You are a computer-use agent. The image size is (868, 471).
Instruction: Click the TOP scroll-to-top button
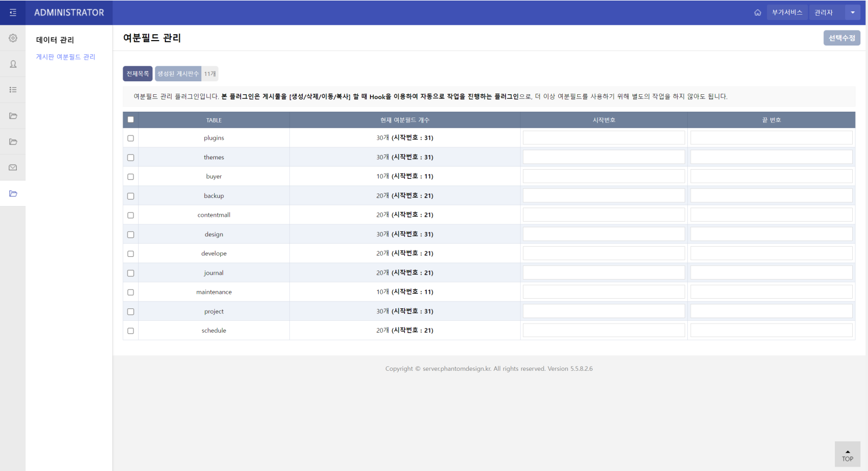pos(847,454)
